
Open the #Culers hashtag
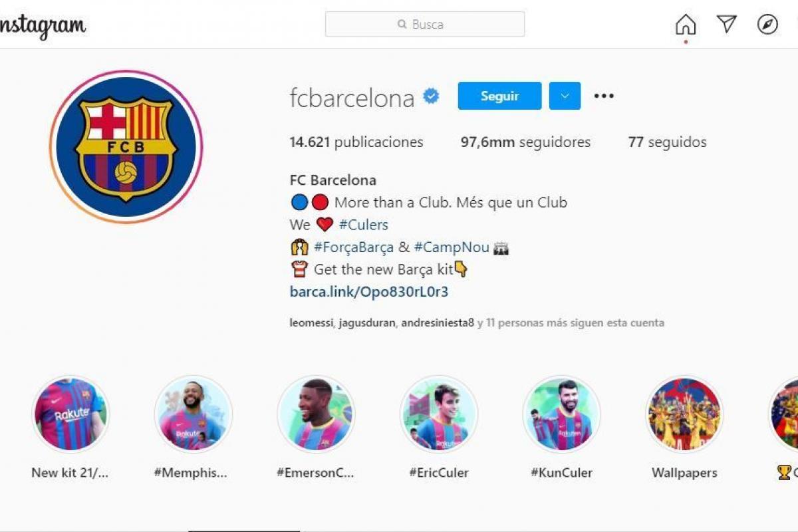click(363, 225)
